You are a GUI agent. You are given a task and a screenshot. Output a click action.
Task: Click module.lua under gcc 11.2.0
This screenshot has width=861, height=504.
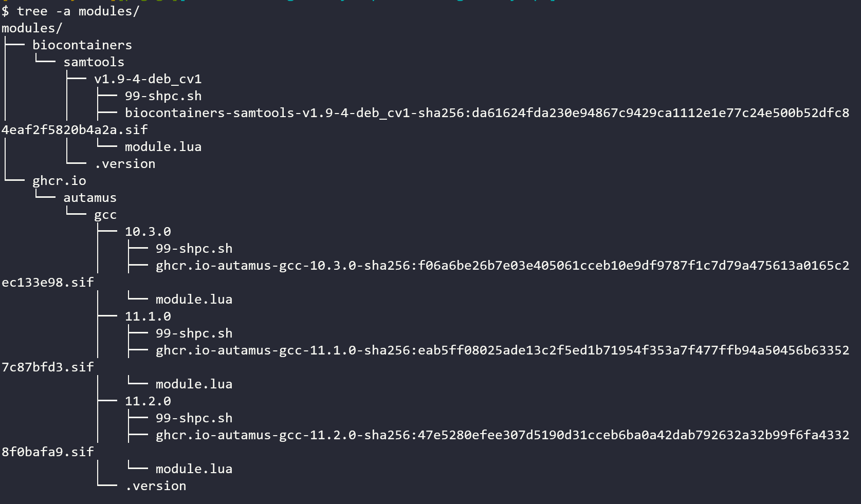194,469
